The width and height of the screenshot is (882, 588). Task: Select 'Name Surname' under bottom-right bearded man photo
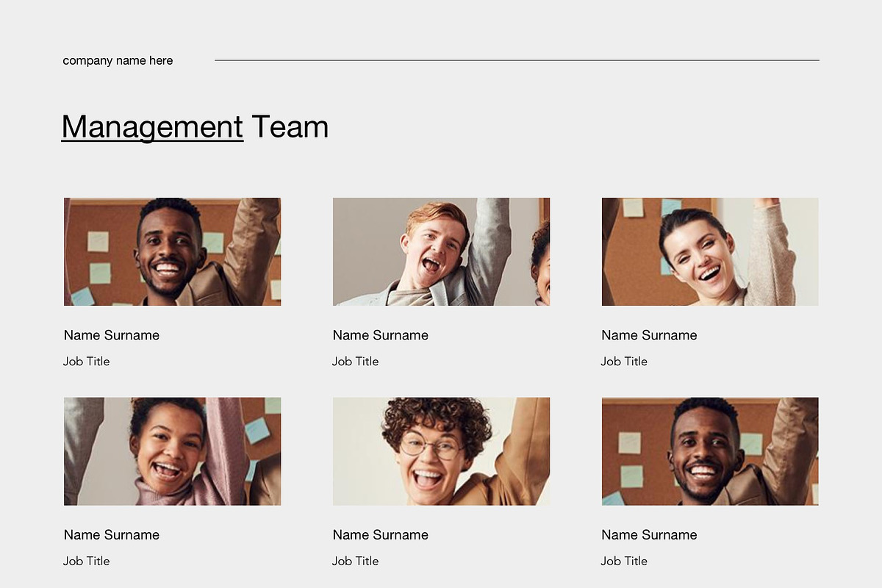point(650,535)
